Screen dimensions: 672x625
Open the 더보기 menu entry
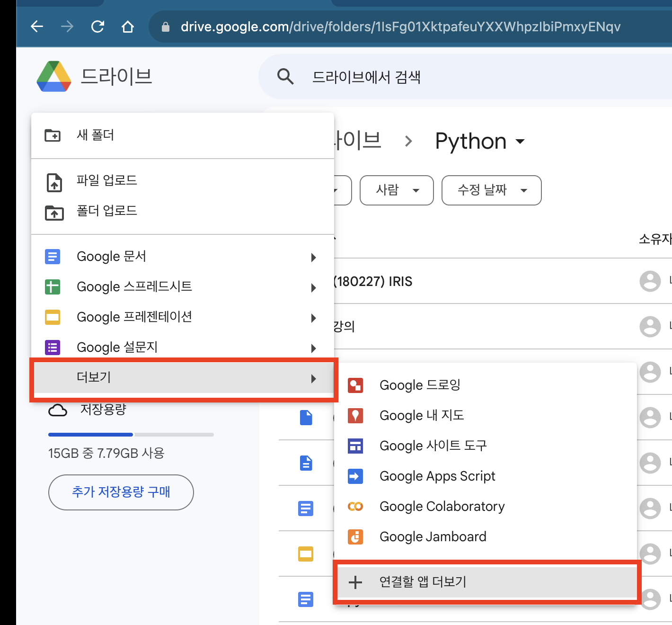click(x=184, y=378)
